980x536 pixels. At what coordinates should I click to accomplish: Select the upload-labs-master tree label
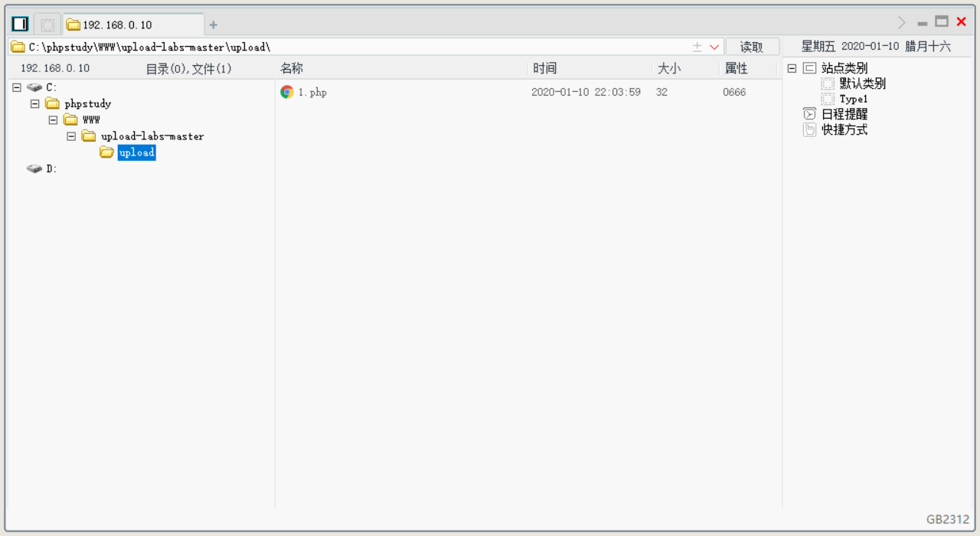tap(152, 136)
